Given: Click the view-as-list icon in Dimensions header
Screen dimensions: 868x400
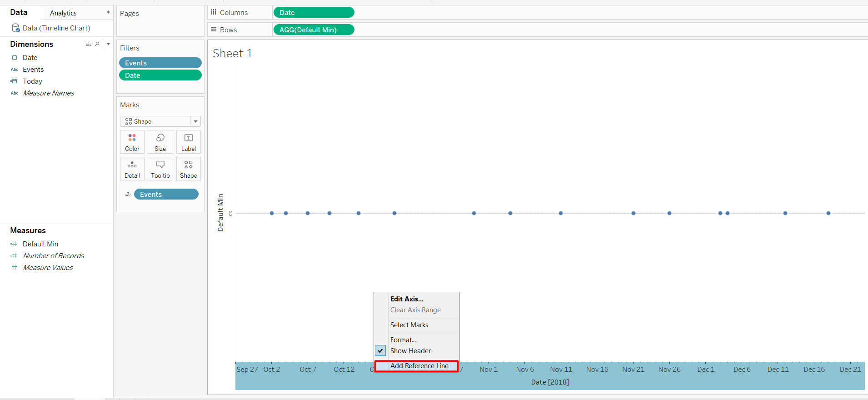Looking at the screenshot, I should coord(89,44).
